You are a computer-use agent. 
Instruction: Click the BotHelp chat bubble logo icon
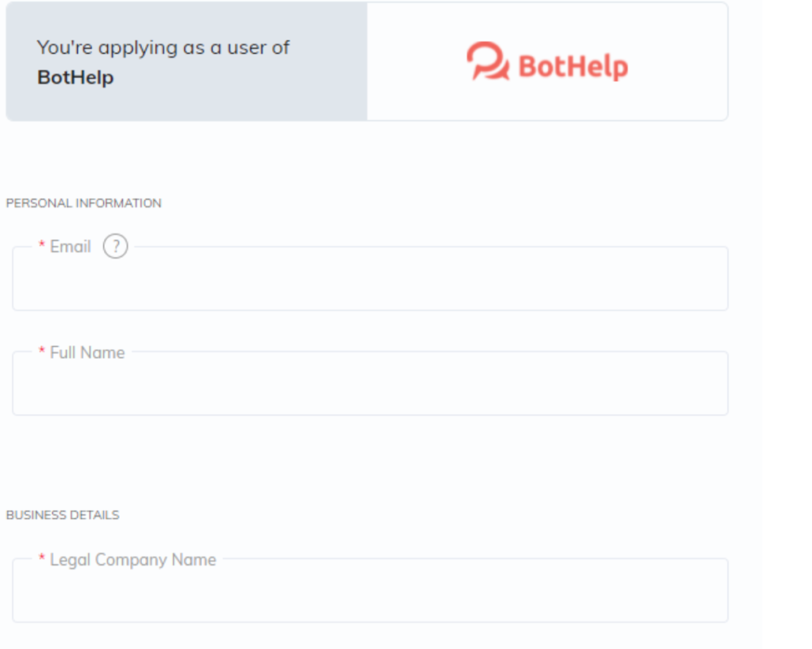(x=487, y=62)
